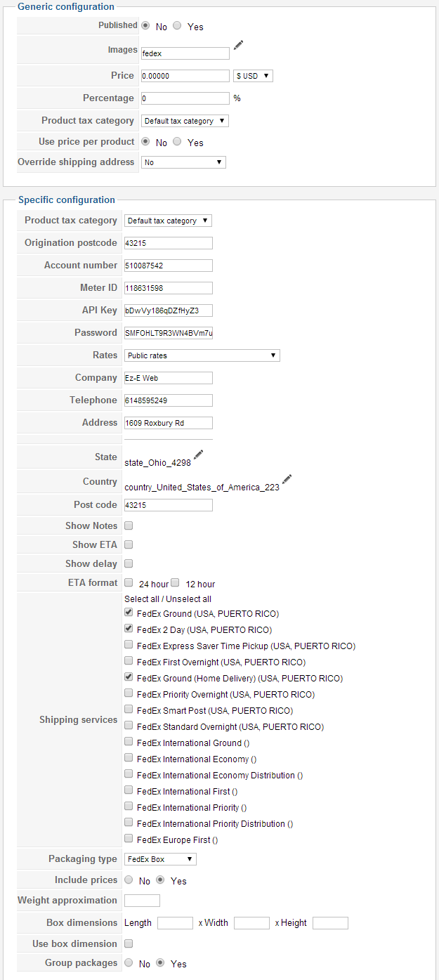439x980 pixels.
Task: Select 24 hour ETA format
Action: [129, 583]
